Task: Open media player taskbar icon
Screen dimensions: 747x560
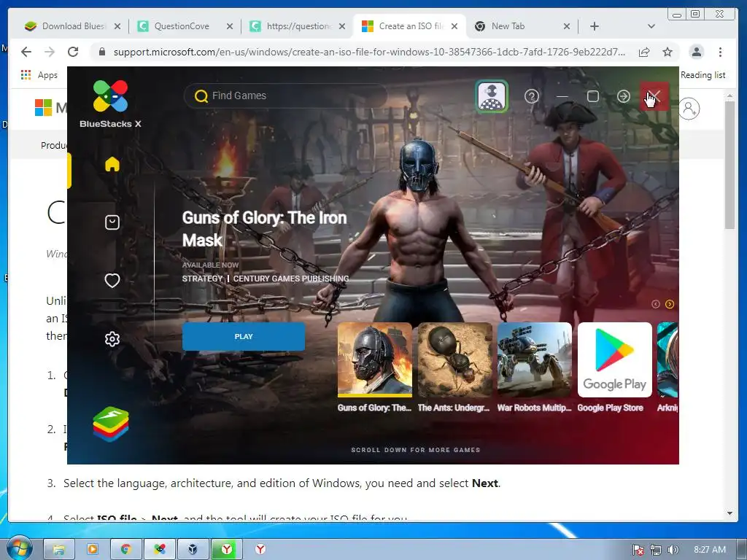Action: [x=93, y=550]
